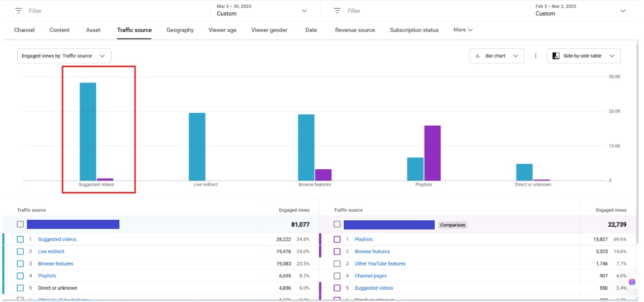Open the Other YouTube features link
The image size is (644, 302).
pyautogui.click(x=380, y=264)
